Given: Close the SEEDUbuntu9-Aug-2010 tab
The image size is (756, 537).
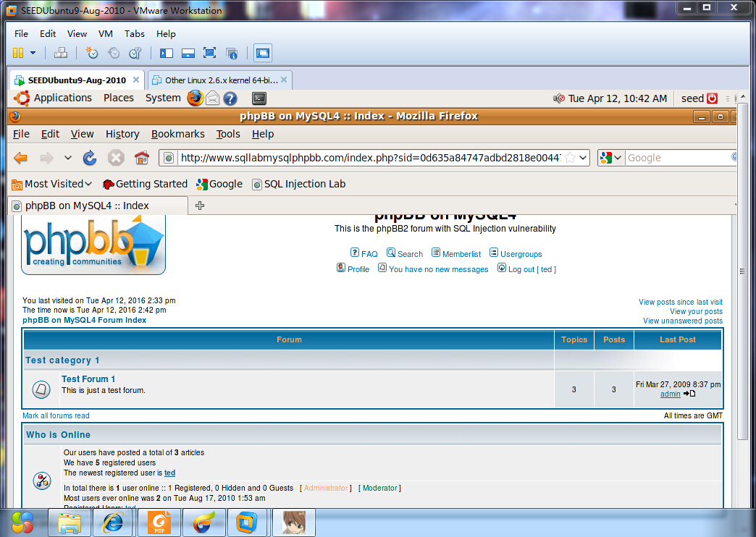Looking at the screenshot, I should 136,80.
